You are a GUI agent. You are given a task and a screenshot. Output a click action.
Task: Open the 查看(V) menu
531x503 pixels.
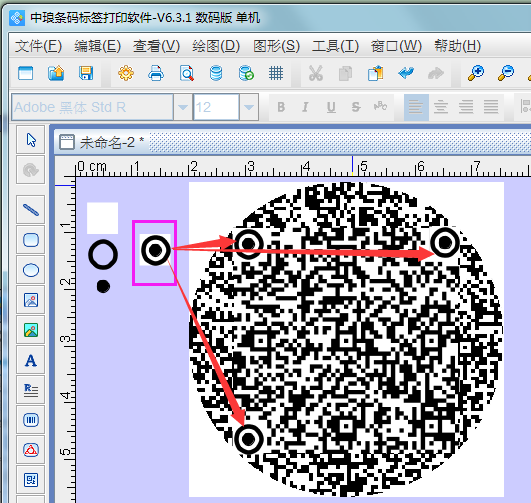(x=156, y=46)
